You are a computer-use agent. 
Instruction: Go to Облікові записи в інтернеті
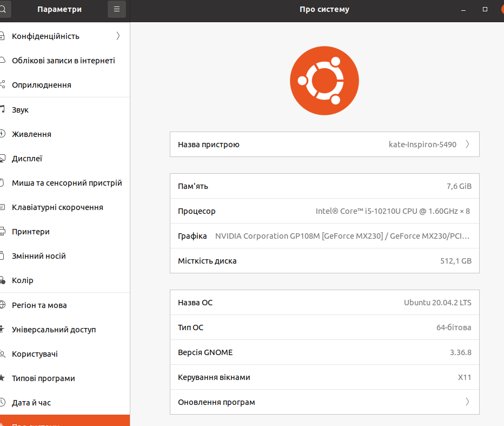(x=65, y=60)
